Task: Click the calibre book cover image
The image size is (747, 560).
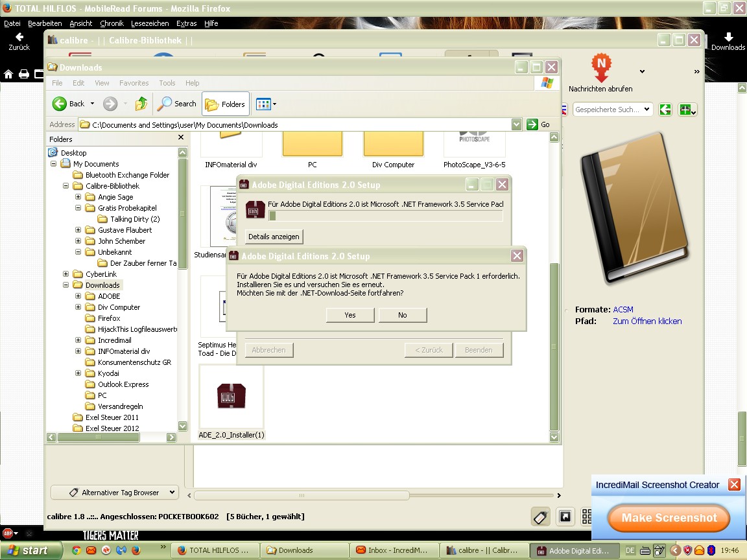Action: pyautogui.click(x=635, y=209)
